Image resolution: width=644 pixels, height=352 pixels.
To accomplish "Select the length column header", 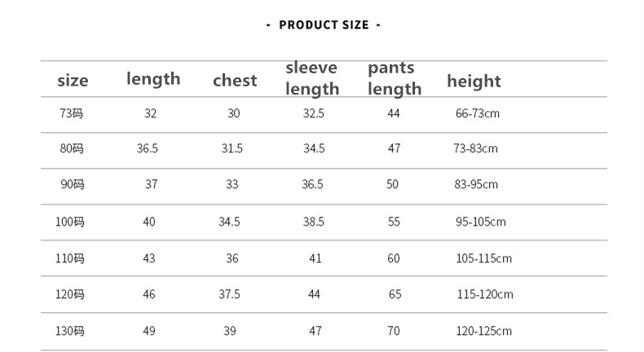I will click(x=153, y=79).
